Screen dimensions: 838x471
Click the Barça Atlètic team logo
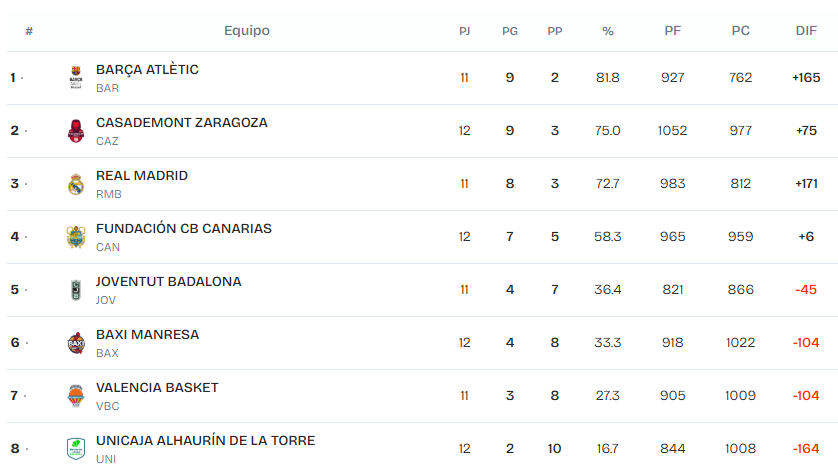pos(76,78)
